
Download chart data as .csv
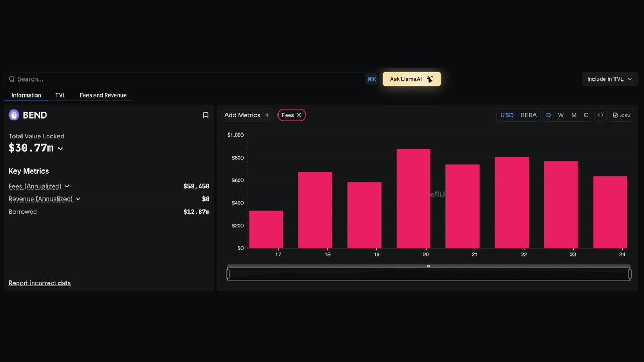(x=621, y=115)
